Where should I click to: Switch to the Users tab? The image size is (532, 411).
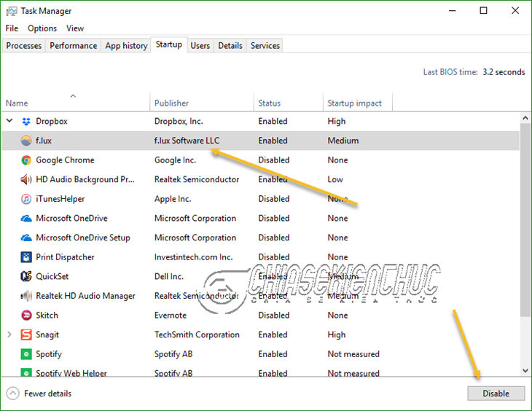200,45
